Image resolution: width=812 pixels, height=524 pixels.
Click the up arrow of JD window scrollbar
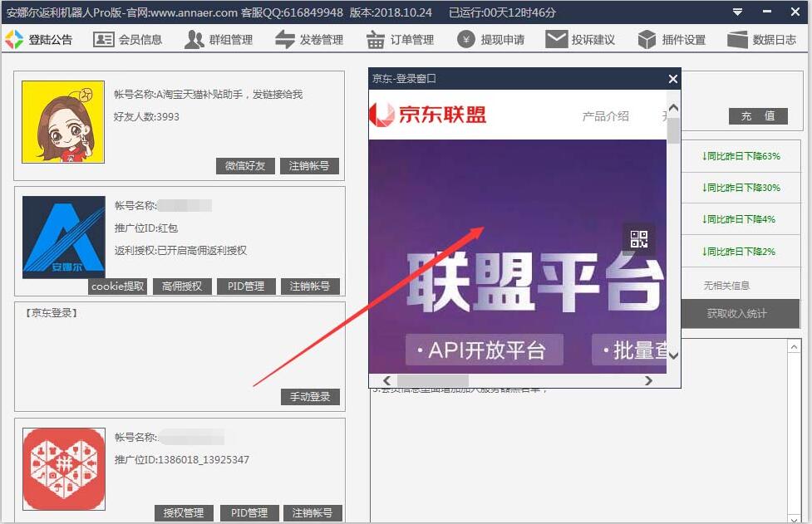point(673,108)
